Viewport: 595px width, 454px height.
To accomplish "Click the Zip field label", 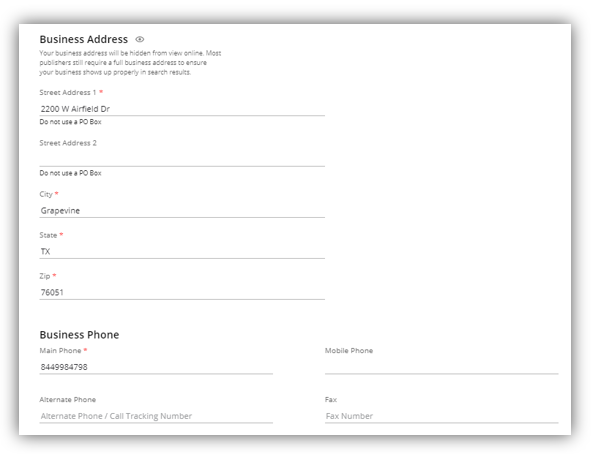I will 45,276.
